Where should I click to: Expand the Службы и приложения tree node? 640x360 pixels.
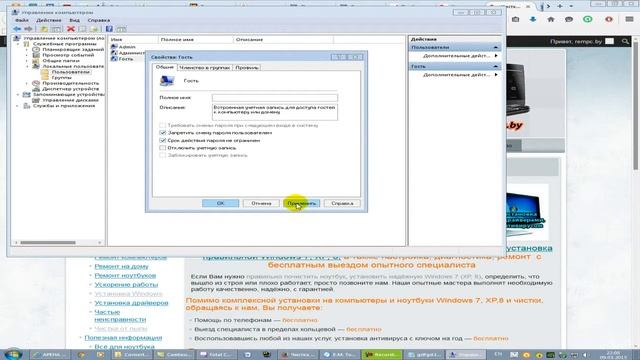tap(18, 106)
